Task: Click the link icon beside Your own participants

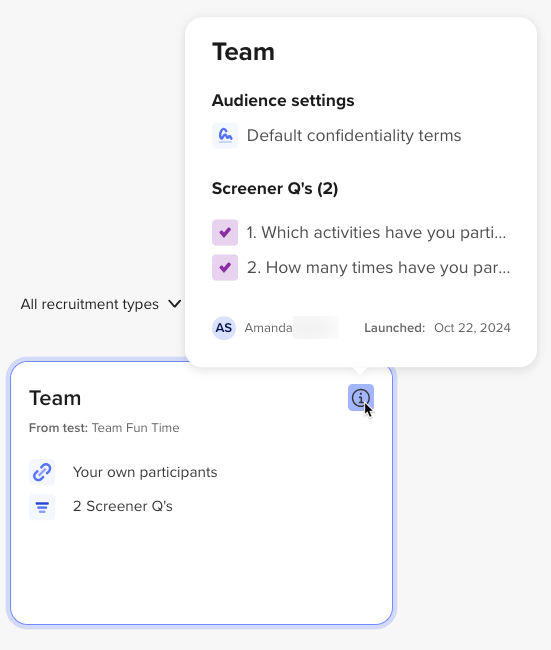Action: 42,472
